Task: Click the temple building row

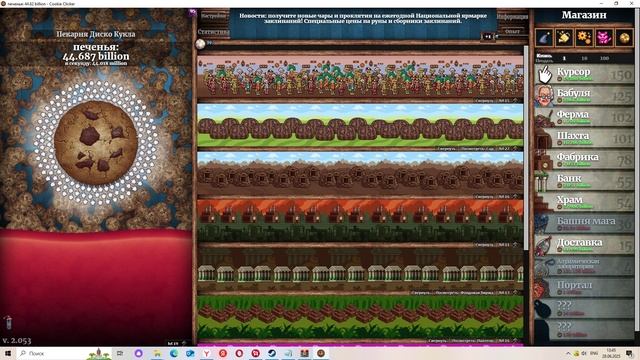Action: pyautogui.click(x=360, y=318)
